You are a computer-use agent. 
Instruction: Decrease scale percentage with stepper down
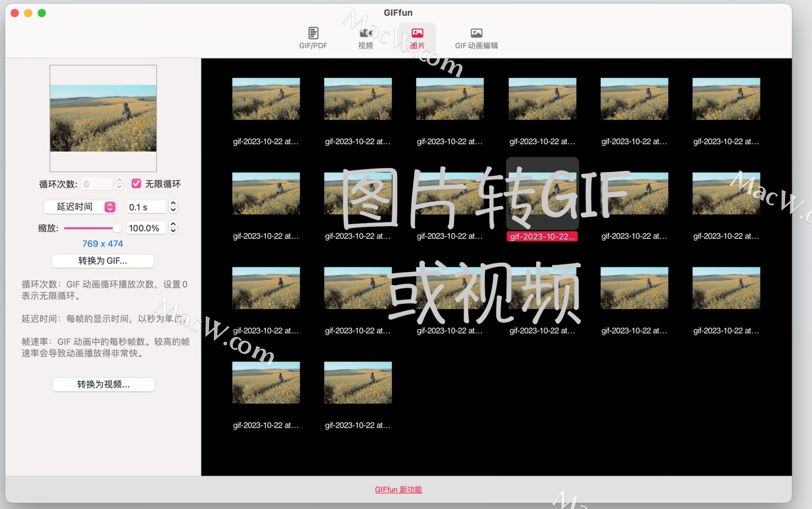point(173,231)
